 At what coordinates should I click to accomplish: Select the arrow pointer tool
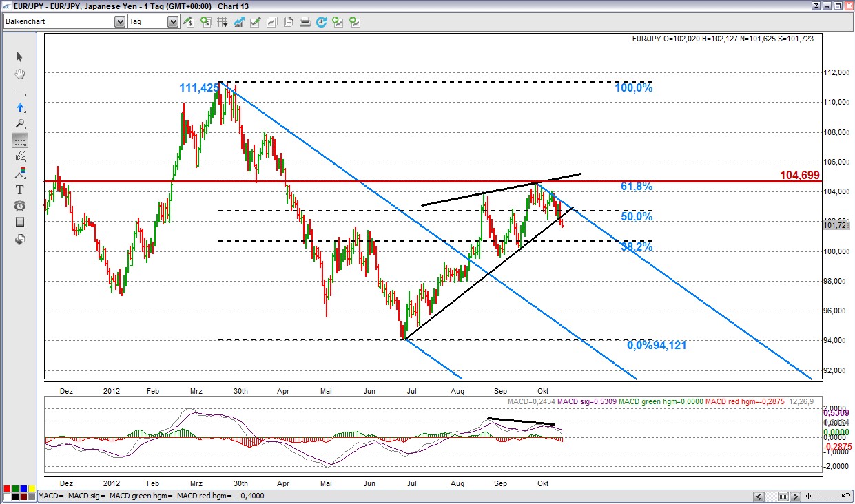pyautogui.click(x=20, y=56)
